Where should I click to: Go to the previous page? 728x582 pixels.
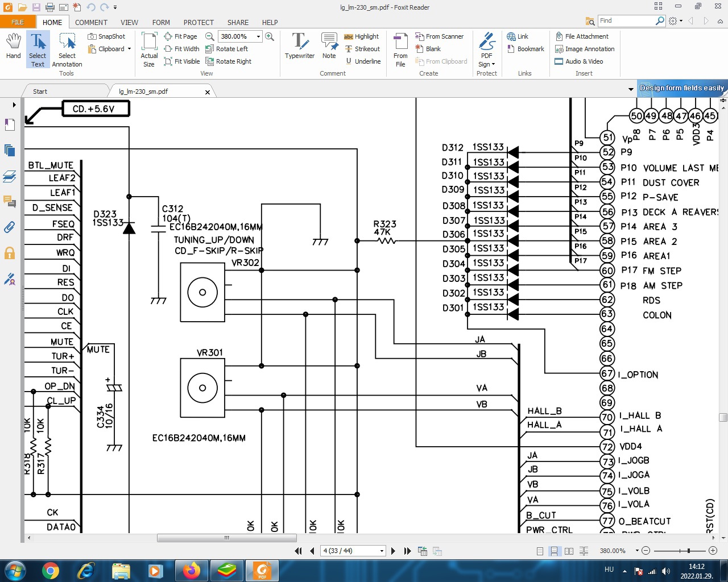coord(312,551)
